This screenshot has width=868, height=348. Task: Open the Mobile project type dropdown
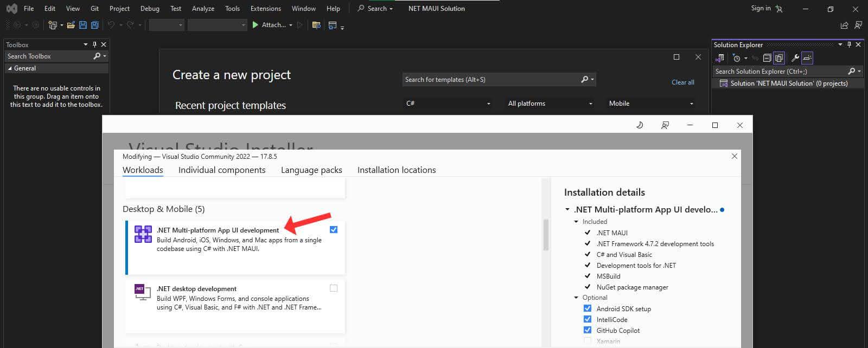[651, 104]
